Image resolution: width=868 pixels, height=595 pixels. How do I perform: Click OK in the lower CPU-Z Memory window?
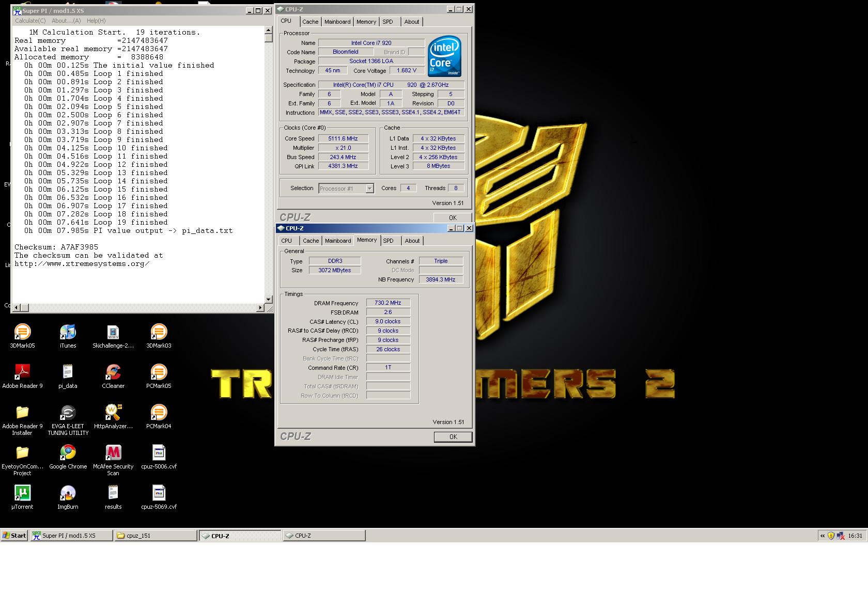[453, 437]
